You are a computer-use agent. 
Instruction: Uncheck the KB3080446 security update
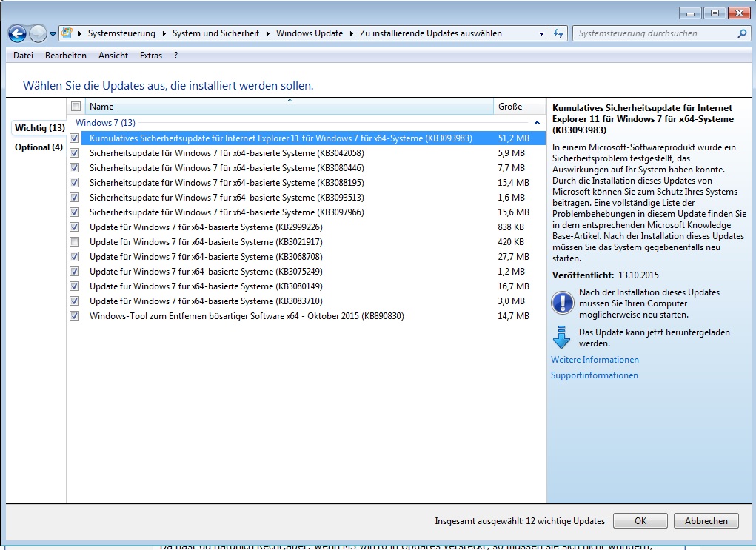click(x=74, y=168)
